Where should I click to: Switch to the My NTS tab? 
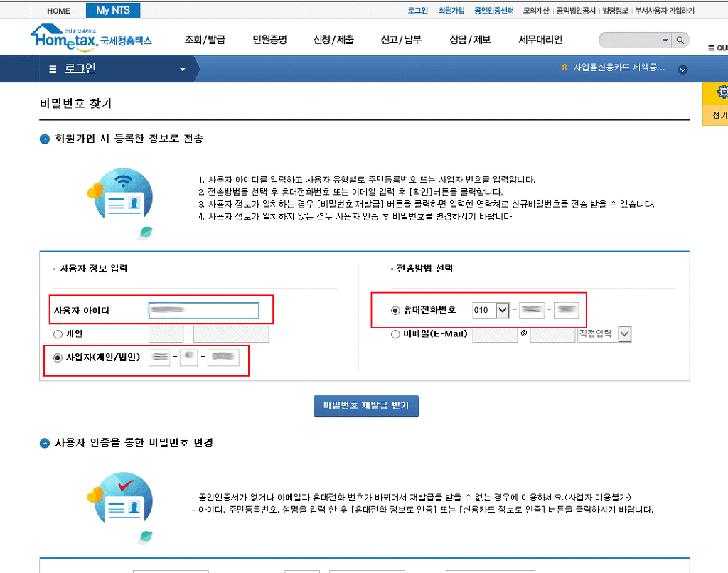113,10
